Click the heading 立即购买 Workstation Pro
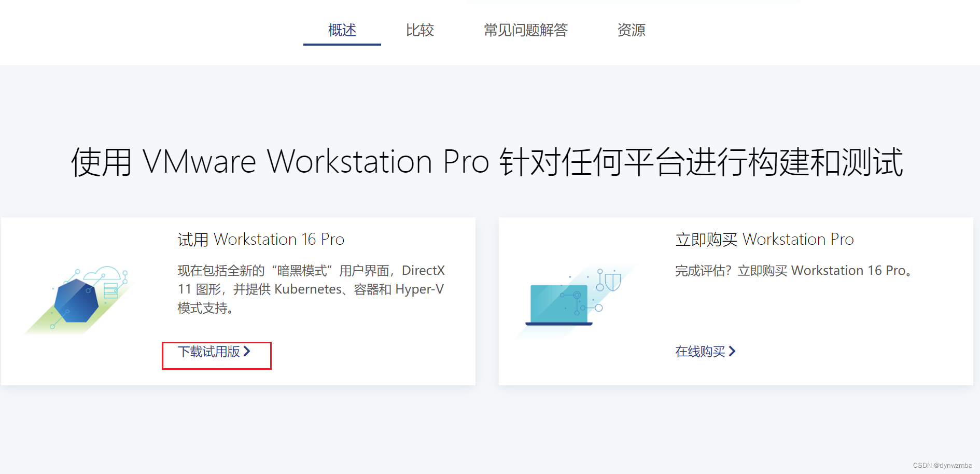This screenshot has width=980, height=474. [764, 239]
